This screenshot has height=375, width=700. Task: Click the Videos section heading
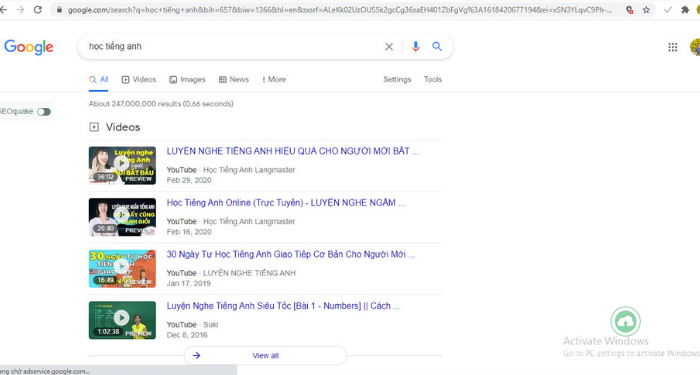123,127
